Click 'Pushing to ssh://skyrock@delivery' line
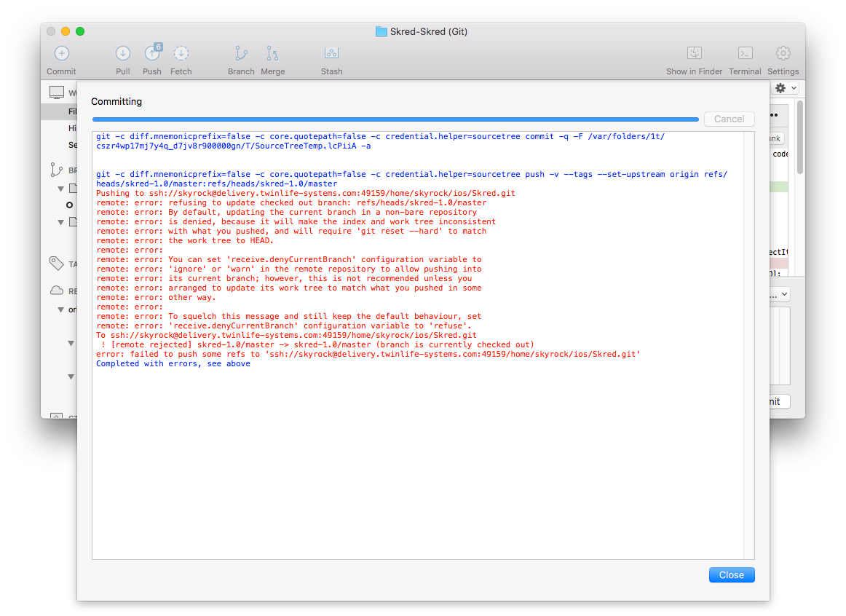 click(305, 193)
